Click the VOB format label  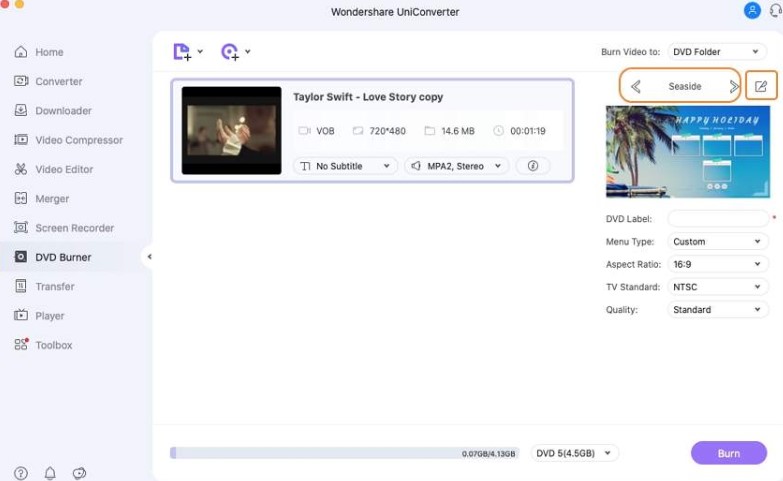click(x=325, y=131)
